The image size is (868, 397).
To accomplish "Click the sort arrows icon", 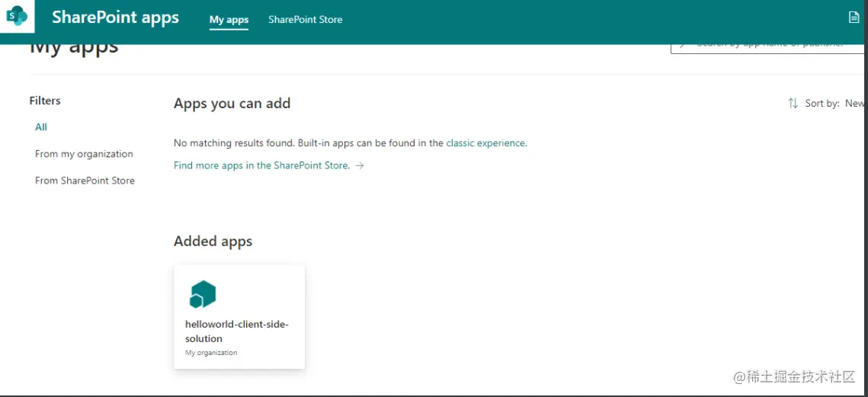I will click(793, 103).
